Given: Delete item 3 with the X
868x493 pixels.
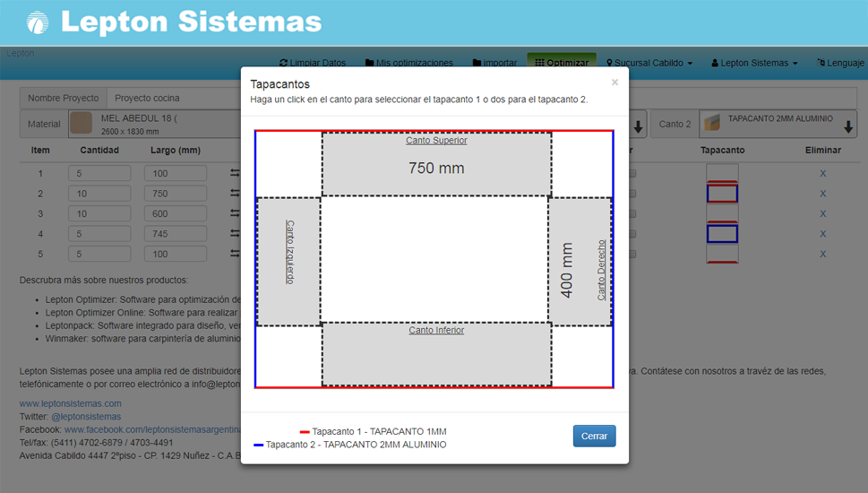Looking at the screenshot, I should (822, 214).
